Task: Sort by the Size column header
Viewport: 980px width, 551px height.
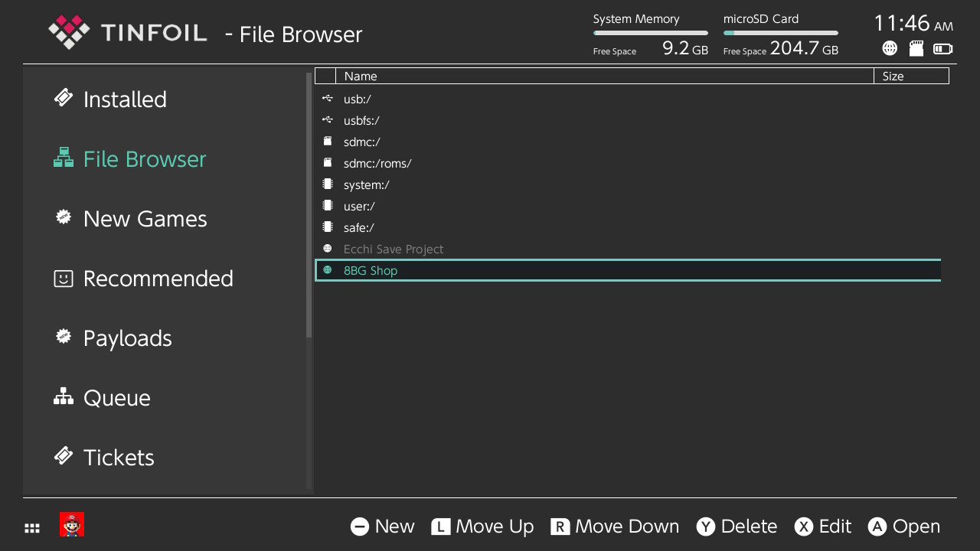Action: [911, 76]
